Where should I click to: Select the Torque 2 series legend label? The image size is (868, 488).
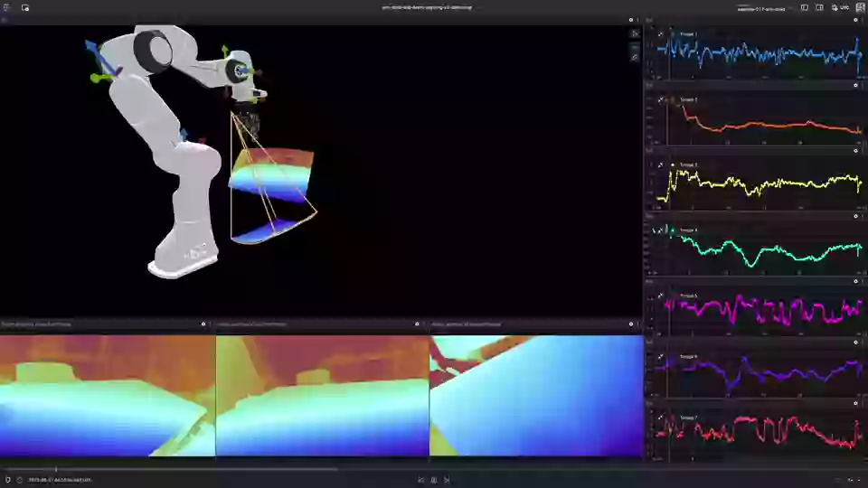688,99
